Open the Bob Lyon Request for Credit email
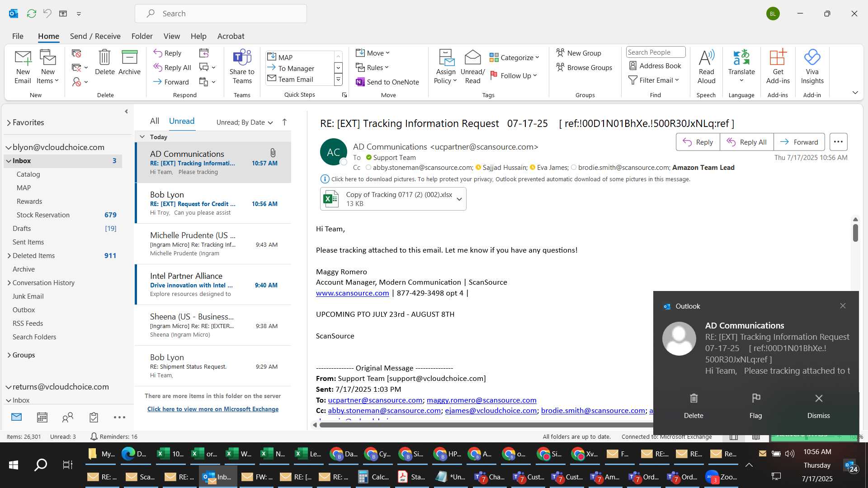Screen dimensions: 868x488 [x=213, y=203]
